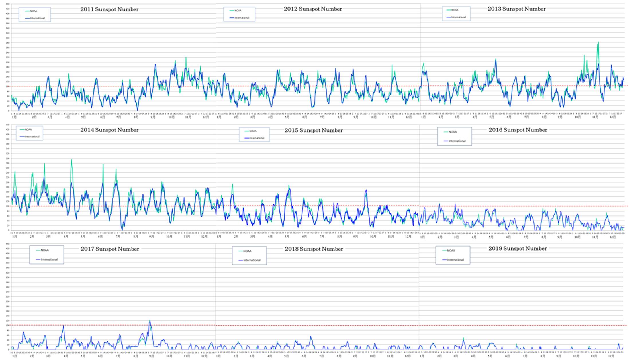Click the 2012 chart legend box
Screen dimensions: 644x360
tap(239, 14)
